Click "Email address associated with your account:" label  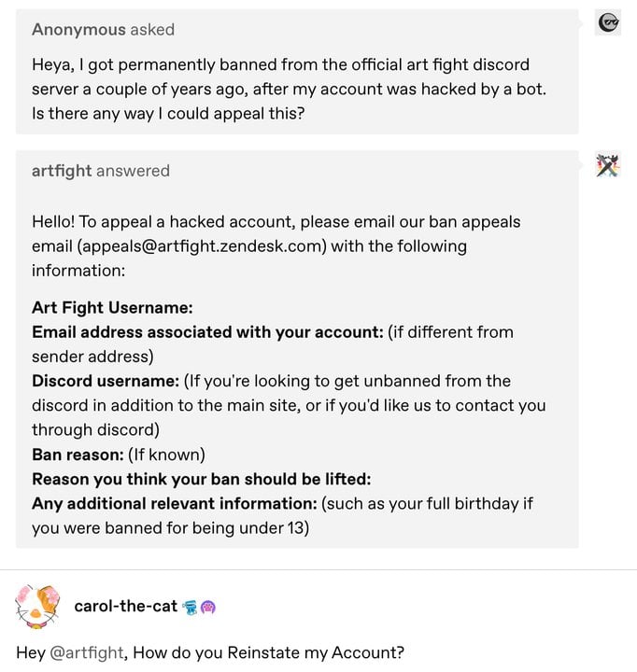(207, 332)
